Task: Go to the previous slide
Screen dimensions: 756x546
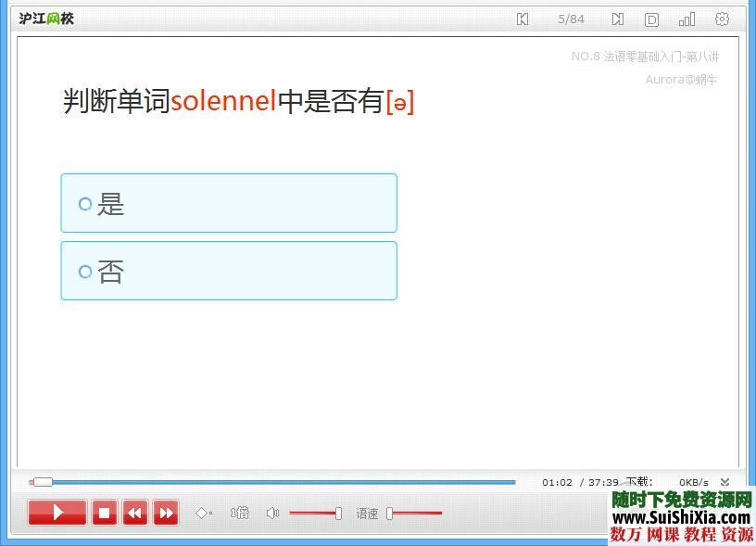Action: pyautogui.click(x=522, y=19)
